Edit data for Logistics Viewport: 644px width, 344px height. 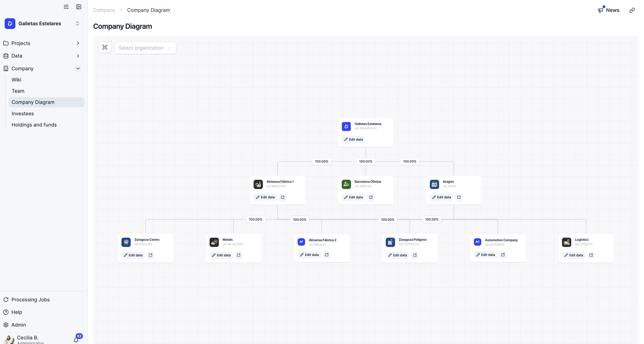(574, 255)
